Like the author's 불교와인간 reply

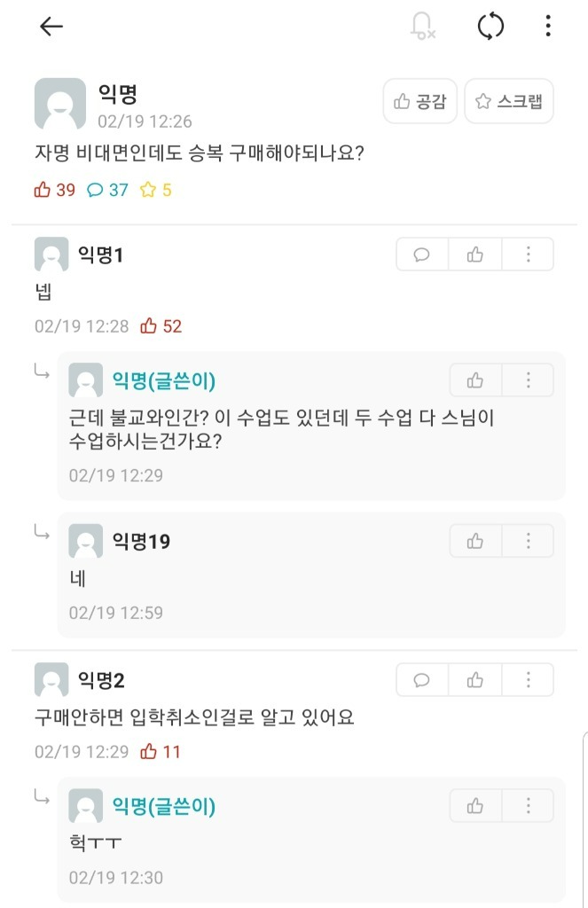[x=475, y=380]
